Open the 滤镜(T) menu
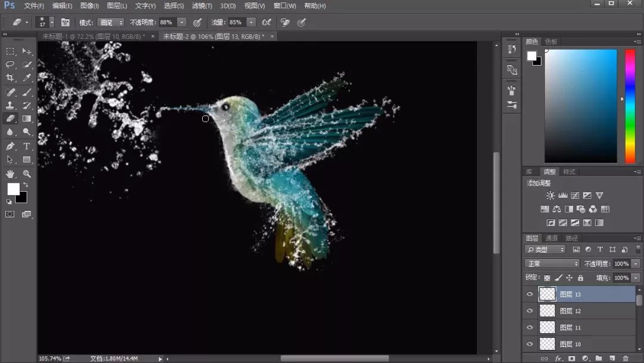This screenshot has width=644, height=363. click(202, 6)
